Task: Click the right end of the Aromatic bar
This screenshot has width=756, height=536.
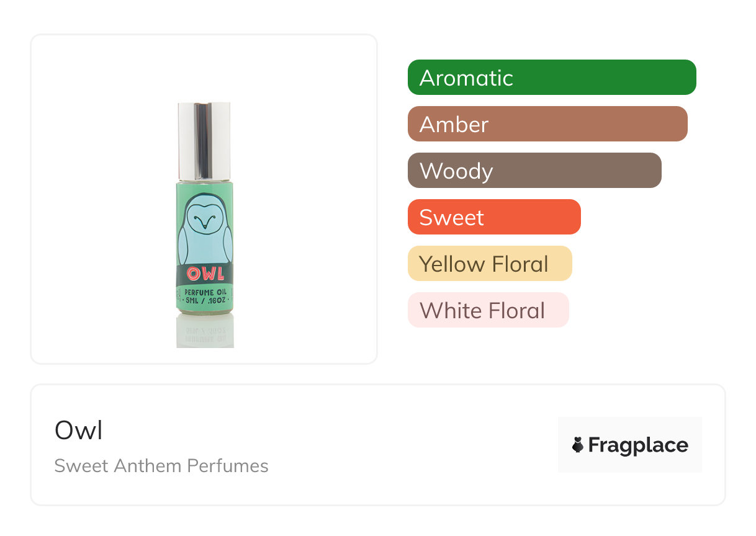Action: click(686, 78)
